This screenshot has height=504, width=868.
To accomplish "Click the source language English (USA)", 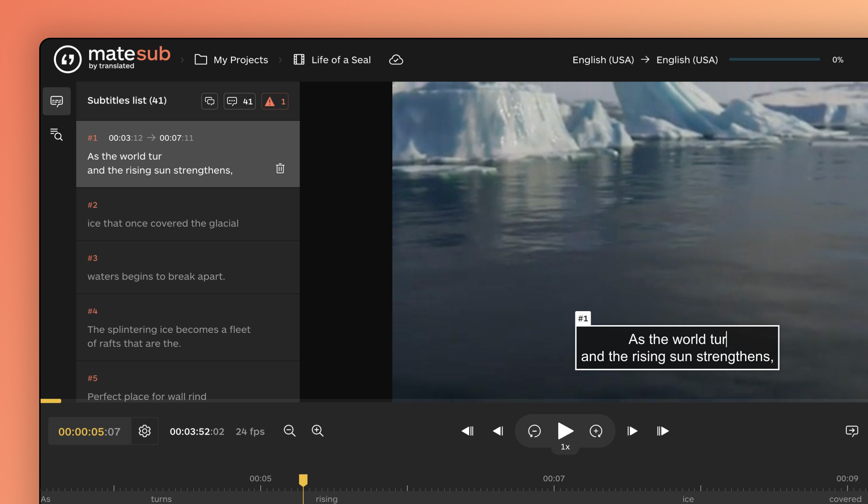I will (x=603, y=60).
